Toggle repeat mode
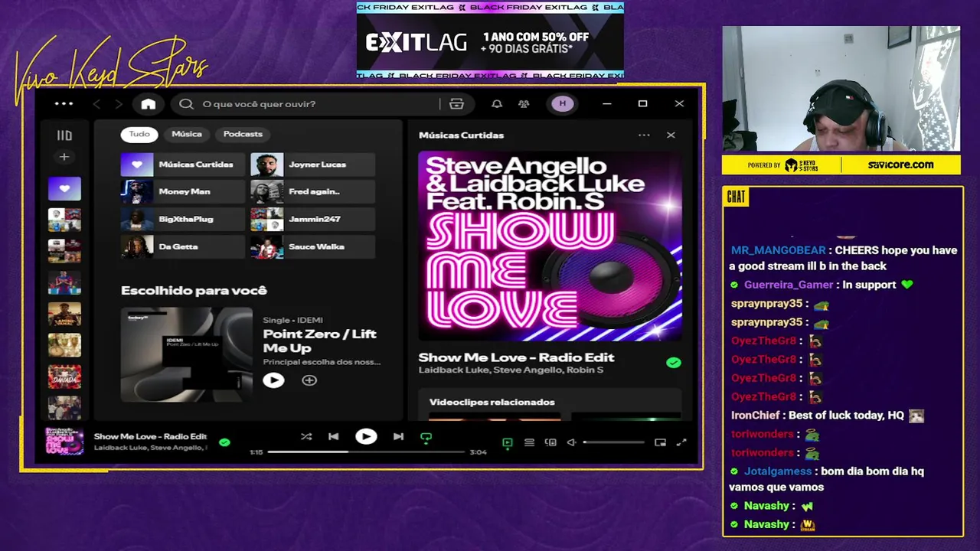Screen dimensions: 980x551 (426, 438)
